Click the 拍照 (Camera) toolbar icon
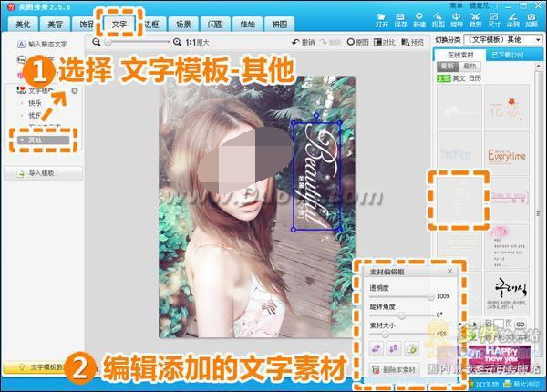Viewport: 547px width, 392px height. coord(532,20)
